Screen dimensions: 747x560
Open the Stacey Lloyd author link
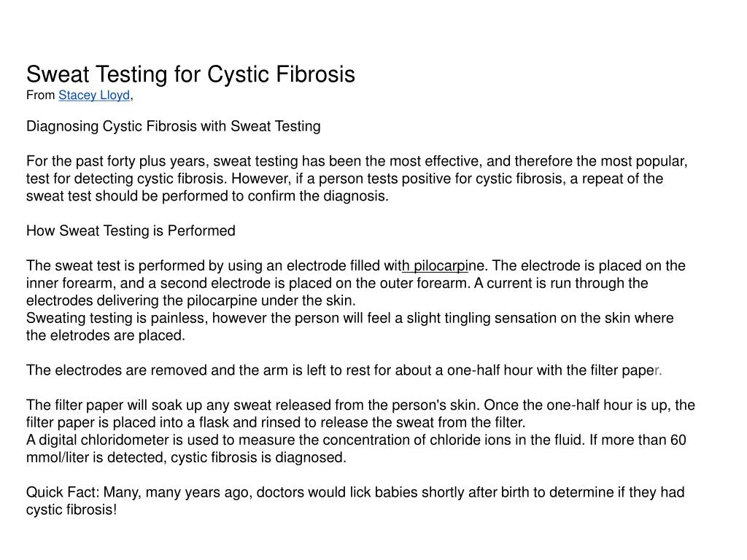click(x=94, y=96)
